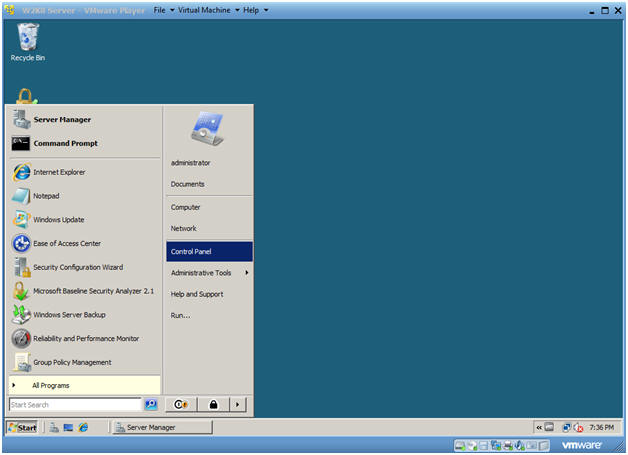Open Server Manager quick launch icon
The width and height of the screenshot is (628, 455).
(x=54, y=427)
